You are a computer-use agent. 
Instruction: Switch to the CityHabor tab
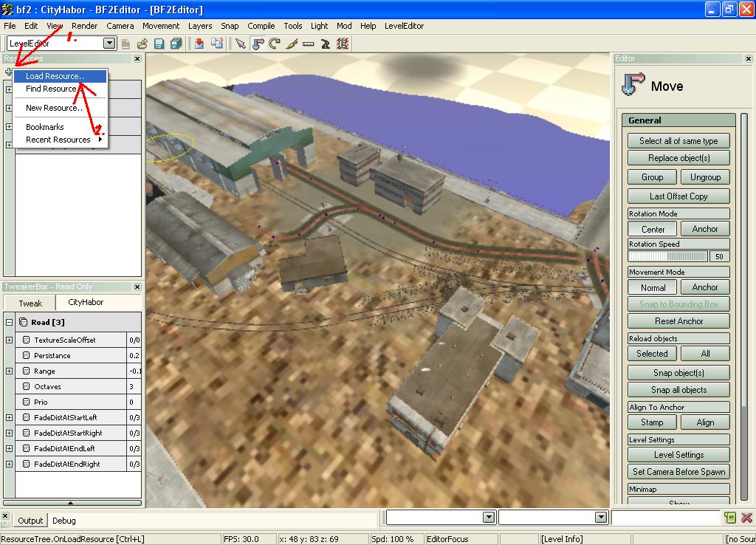[86, 302]
